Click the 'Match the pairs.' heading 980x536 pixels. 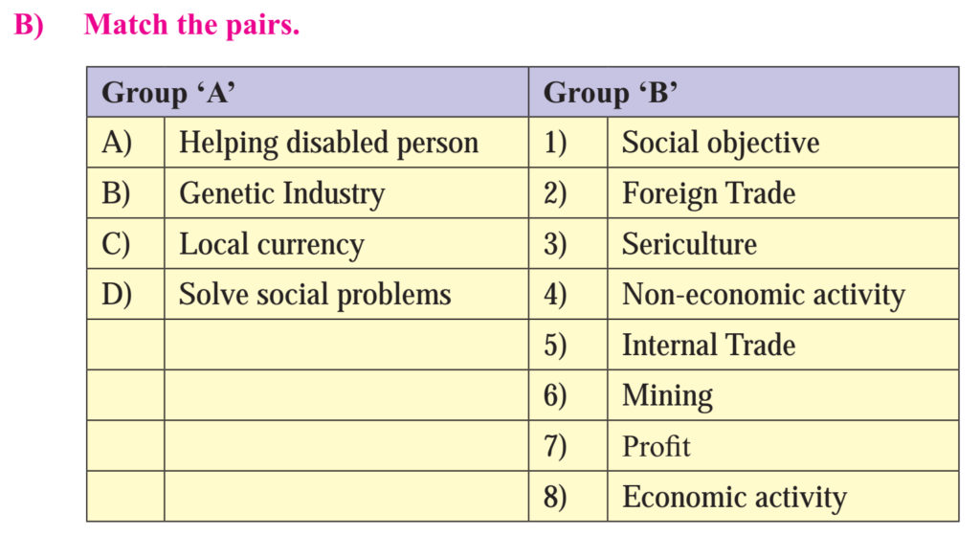(x=191, y=25)
